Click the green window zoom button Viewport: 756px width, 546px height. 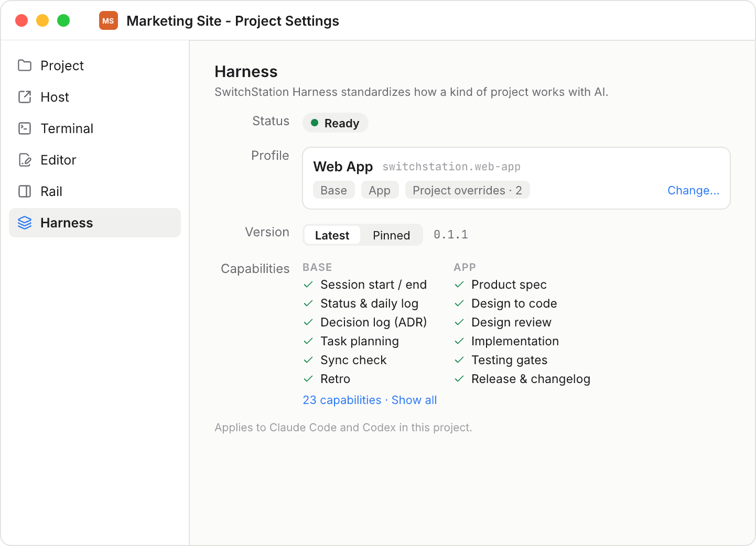63,20
